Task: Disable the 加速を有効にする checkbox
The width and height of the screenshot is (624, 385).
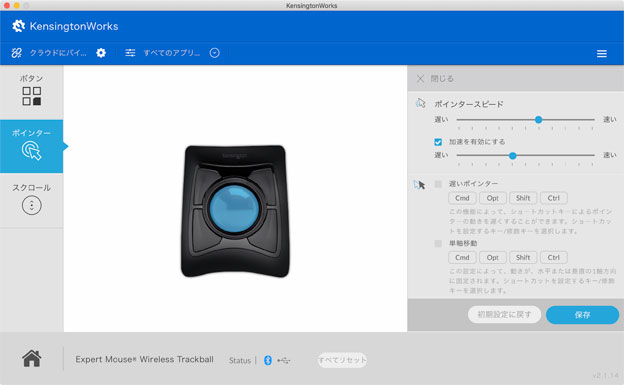Action: click(x=438, y=142)
